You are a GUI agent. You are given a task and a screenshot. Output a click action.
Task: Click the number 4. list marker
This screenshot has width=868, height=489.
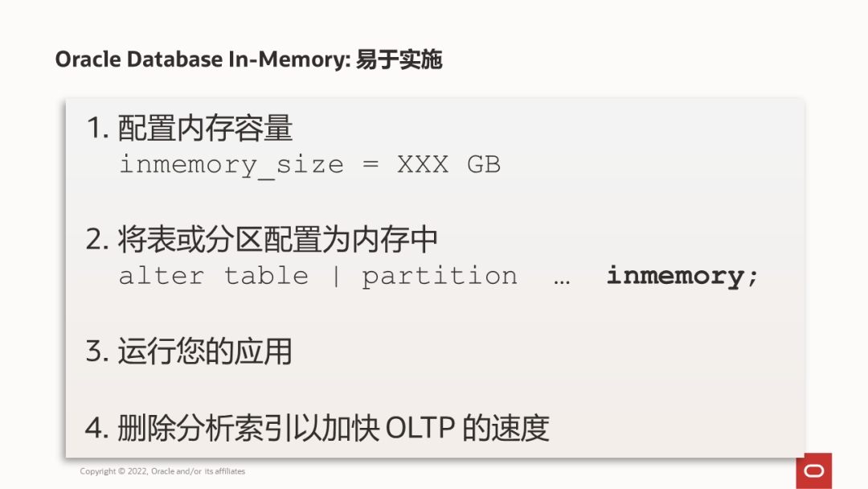coord(97,428)
